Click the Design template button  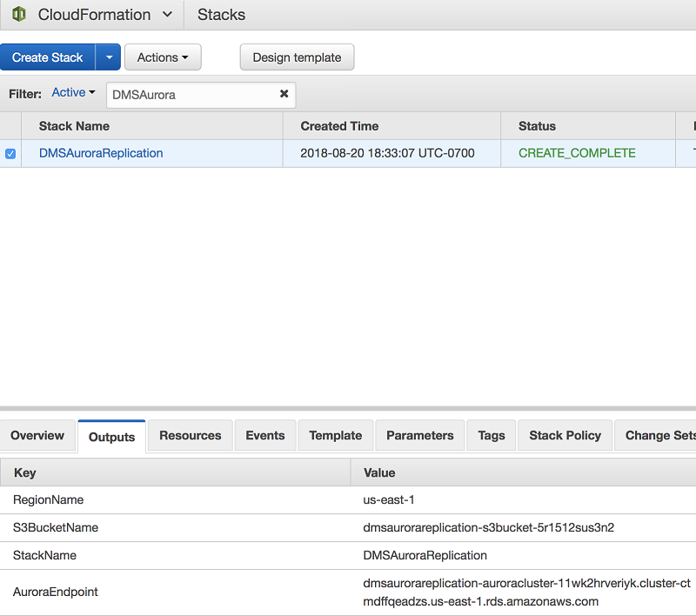[x=297, y=57]
